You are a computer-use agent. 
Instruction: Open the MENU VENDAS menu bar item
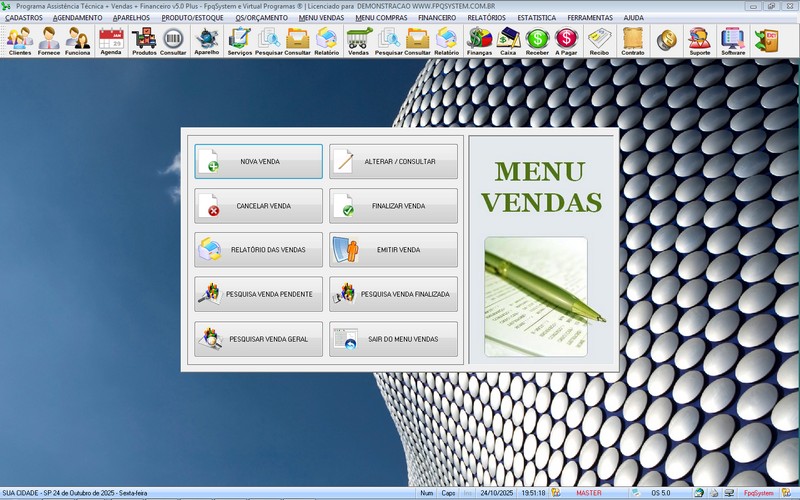321,17
